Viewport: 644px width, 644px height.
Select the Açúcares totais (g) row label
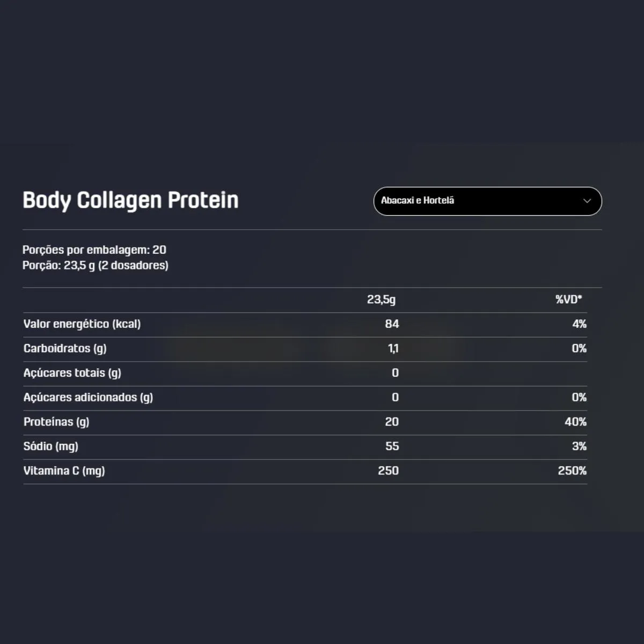tap(72, 373)
